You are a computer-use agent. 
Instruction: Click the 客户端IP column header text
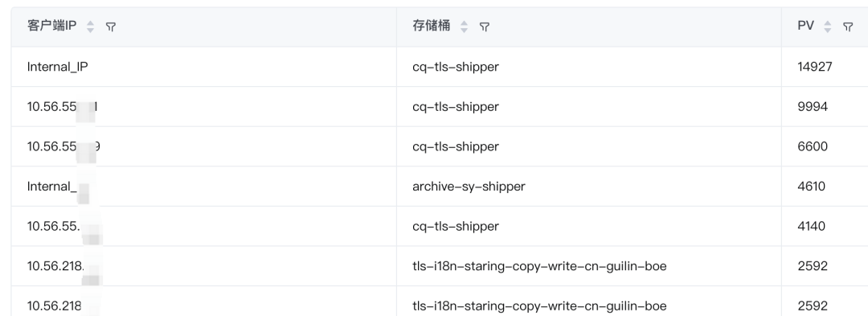coord(52,26)
